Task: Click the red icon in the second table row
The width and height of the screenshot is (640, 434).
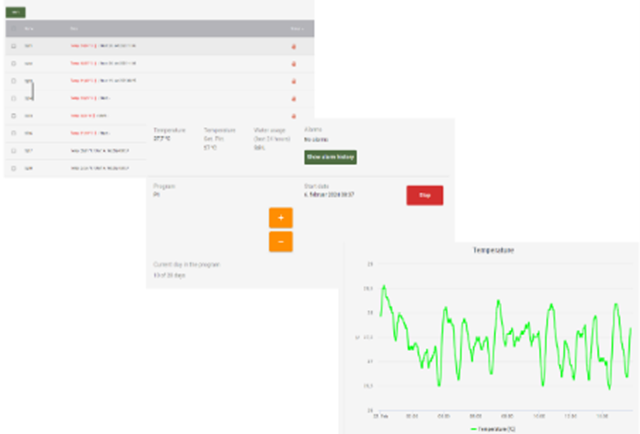Action: (x=293, y=63)
